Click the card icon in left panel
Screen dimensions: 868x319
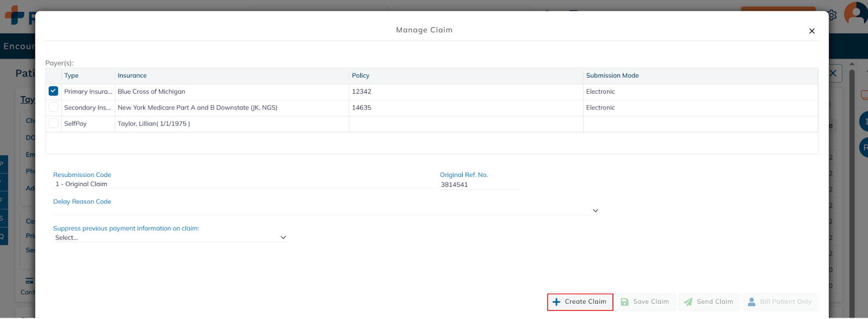click(29, 281)
